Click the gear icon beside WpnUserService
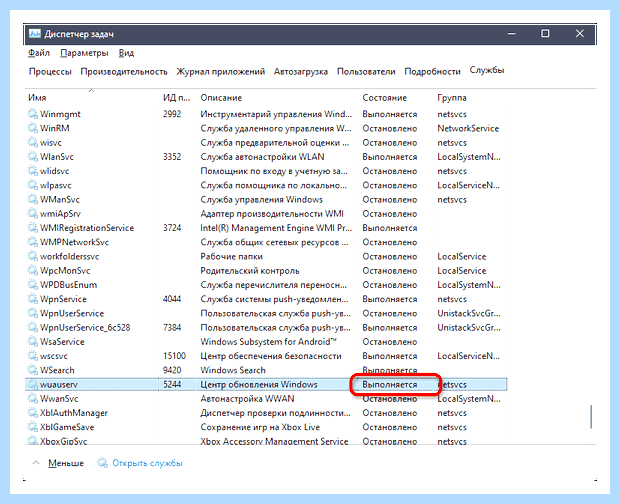The width and height of the screenshot is (620, 504). [x=32, y=313]
